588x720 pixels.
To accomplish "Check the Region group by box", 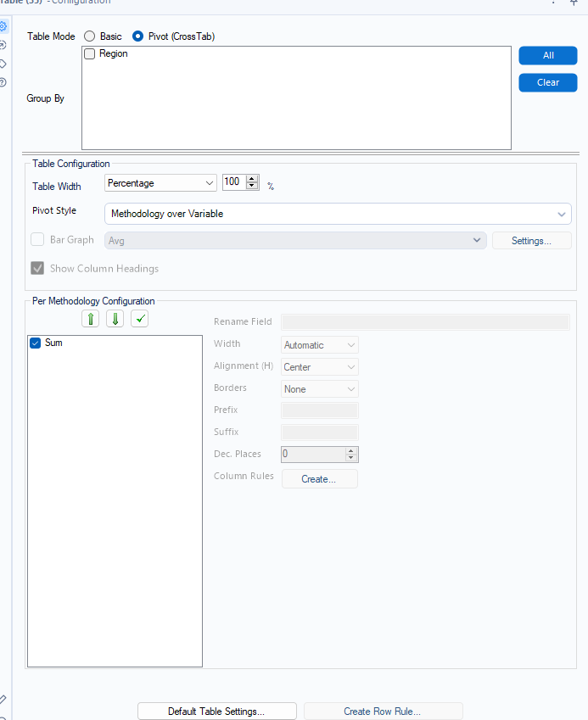I will (90, 53).
